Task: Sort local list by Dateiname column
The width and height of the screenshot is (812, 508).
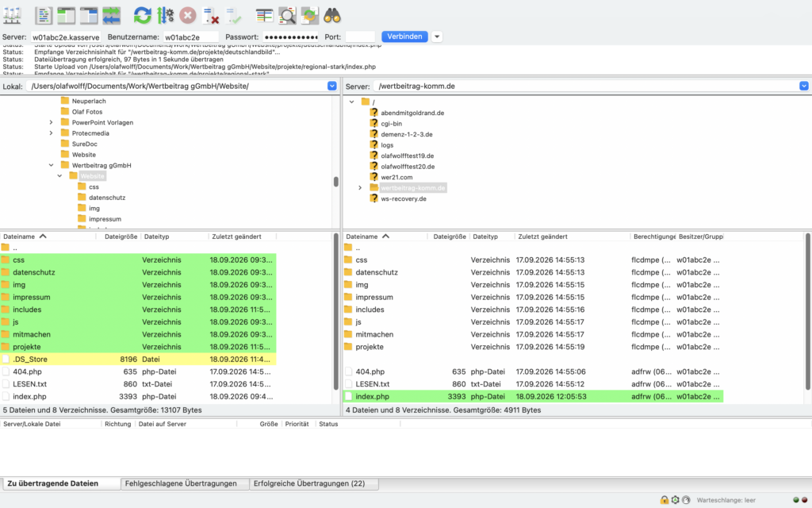Action: [x=48, y=237]
